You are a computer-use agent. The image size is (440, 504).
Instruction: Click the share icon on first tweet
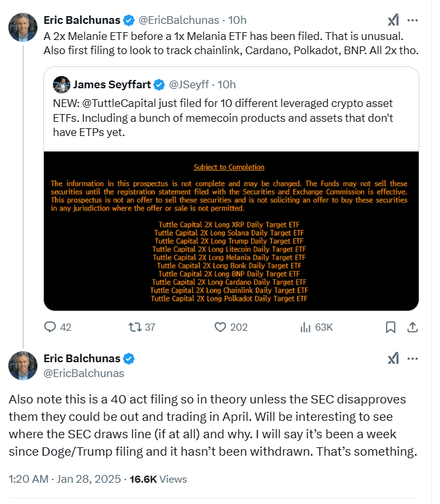pyautogui.click(x=412, y=327)
